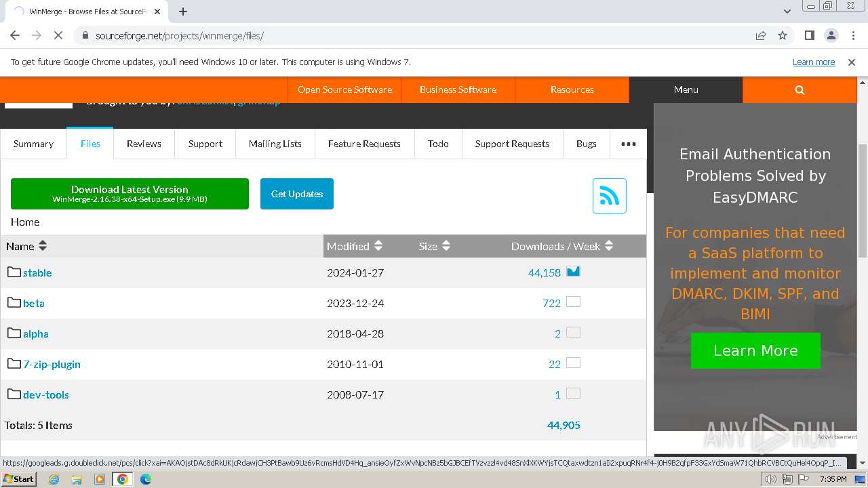Open the Chrome side panel icon

click(x=810, y=35)
